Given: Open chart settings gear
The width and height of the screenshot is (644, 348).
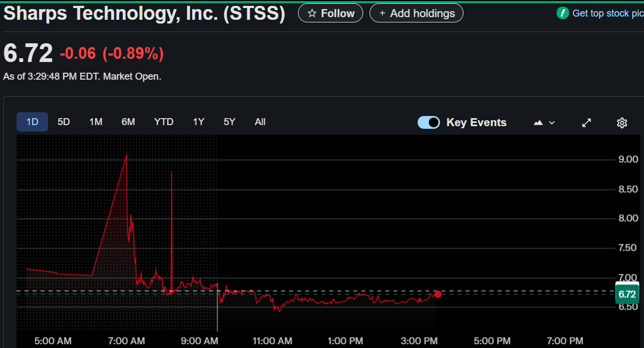Looking at the screenshot, I should 622,122.
